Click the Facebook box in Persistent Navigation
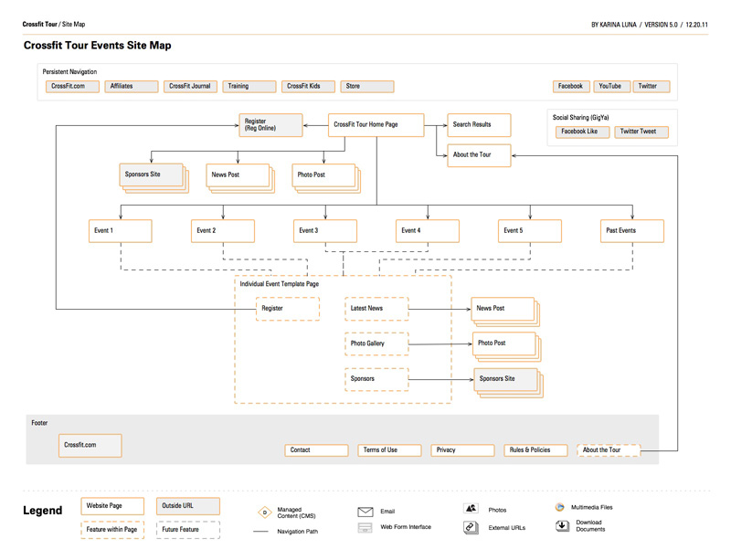The height and width of the screenshot is (560, 731). tap(571, 86)
